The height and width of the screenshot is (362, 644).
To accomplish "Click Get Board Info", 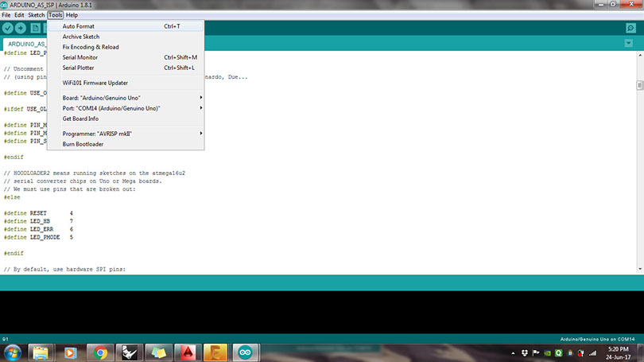I will point(126,119).
